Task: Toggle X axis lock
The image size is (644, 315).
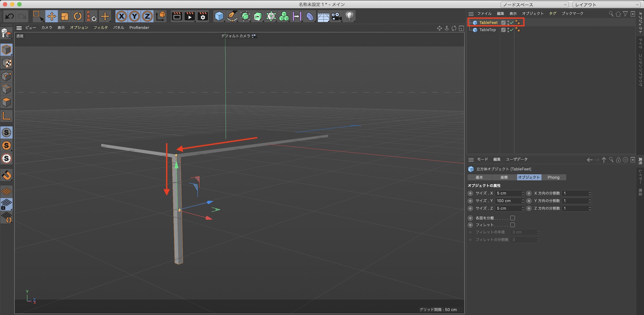Action: [121, 16]
